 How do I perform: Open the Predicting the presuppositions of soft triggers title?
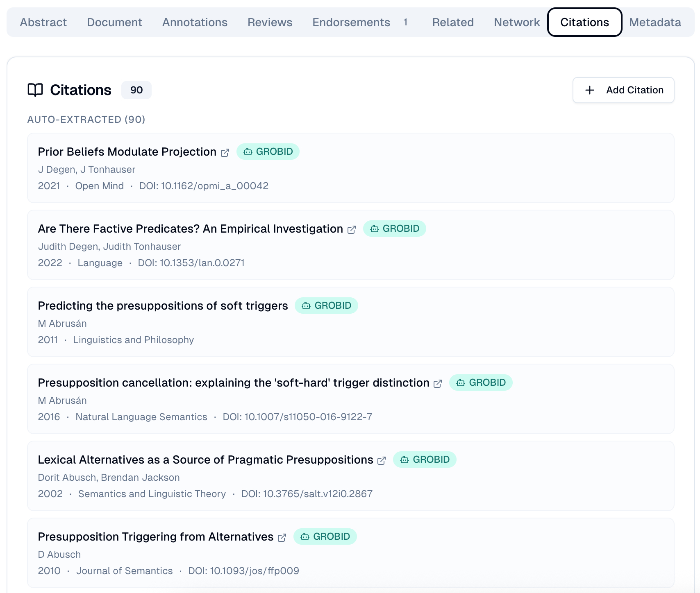[163, 306]
